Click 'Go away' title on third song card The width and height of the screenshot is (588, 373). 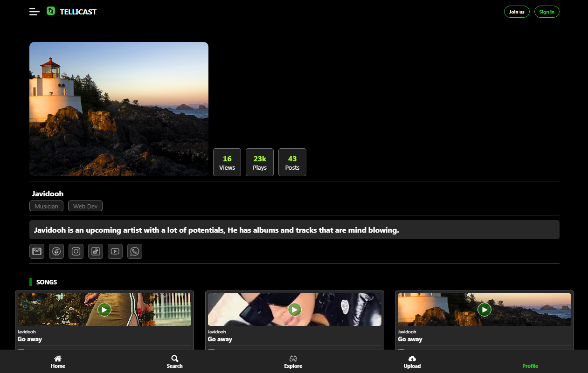point(410,339)
